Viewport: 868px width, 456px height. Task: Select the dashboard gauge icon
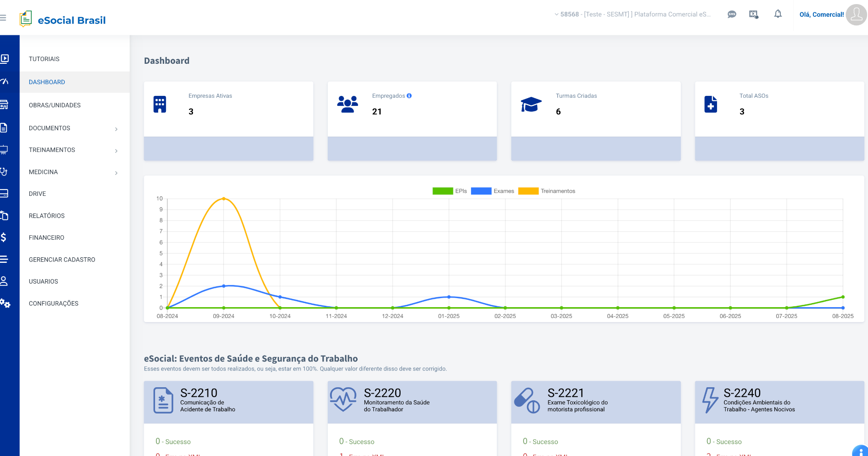tap(5, 82)
